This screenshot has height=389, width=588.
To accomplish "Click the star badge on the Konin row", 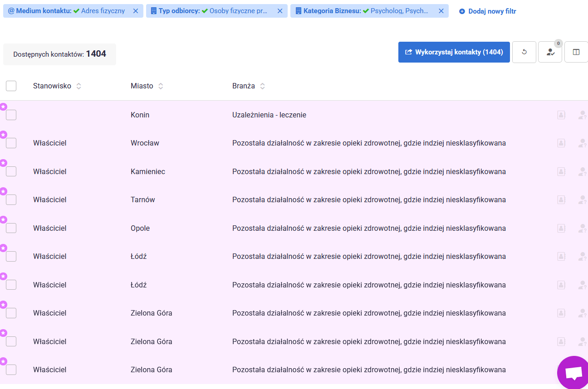I will point(3,107).
